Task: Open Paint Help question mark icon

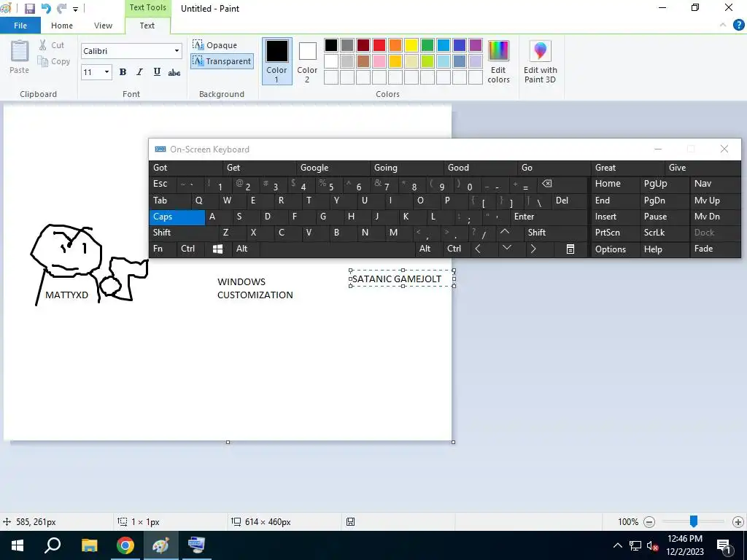Action: click(x=738, y=26)
